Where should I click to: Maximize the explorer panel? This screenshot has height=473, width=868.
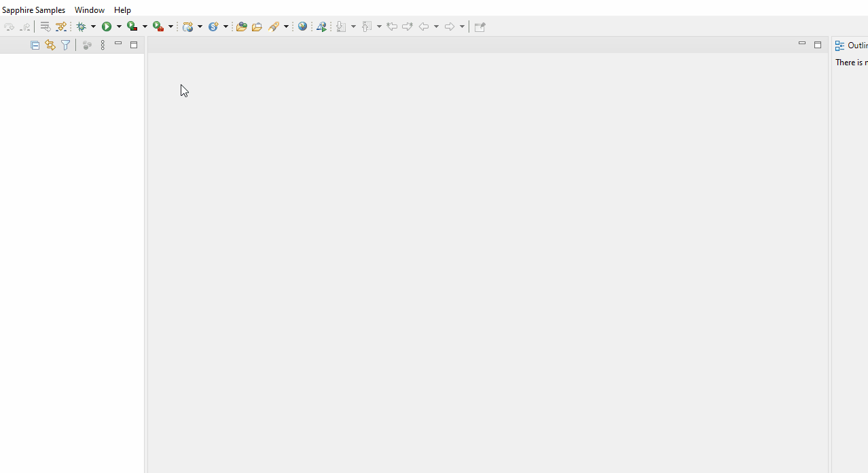tap(134, 44)
